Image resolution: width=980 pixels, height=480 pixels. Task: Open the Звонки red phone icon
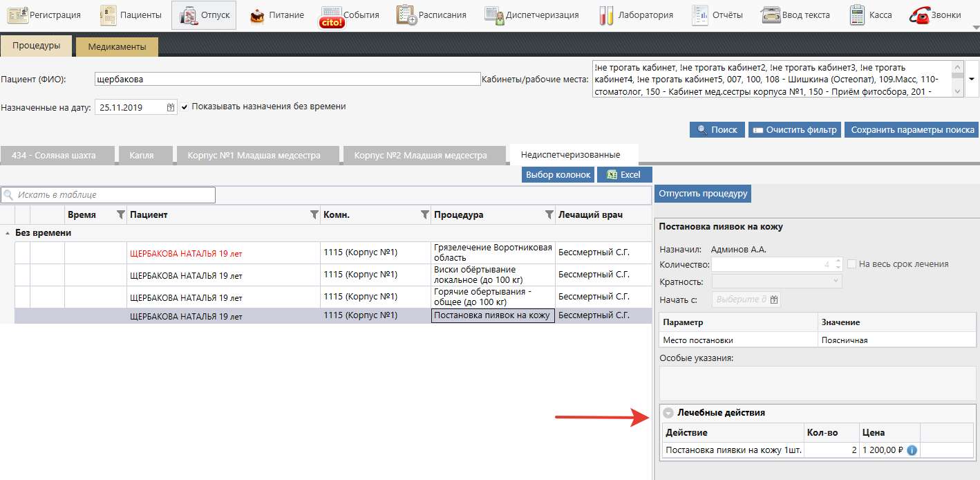pyautogui.click(x=920, y=15)
